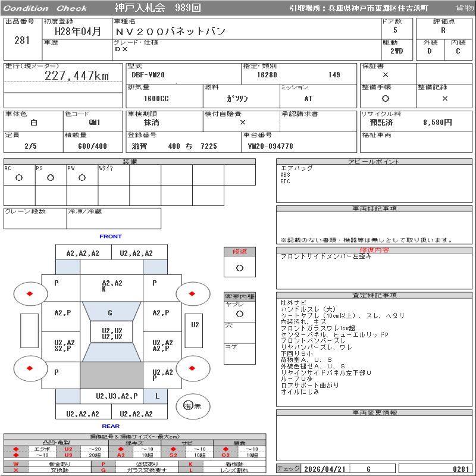Click the hood marks A2,A2 K
This screenshot has width=476, height=476.
point(112,286)
